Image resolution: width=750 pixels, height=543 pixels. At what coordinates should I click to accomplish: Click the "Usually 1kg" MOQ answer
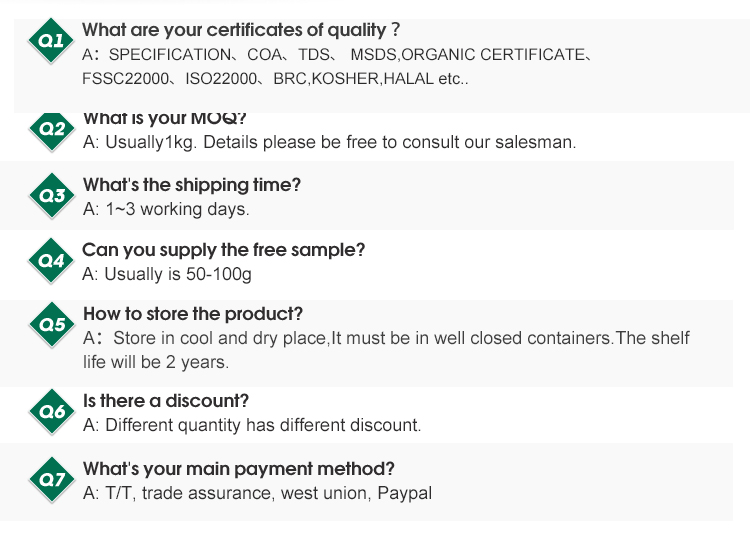(x=329, y=143)
